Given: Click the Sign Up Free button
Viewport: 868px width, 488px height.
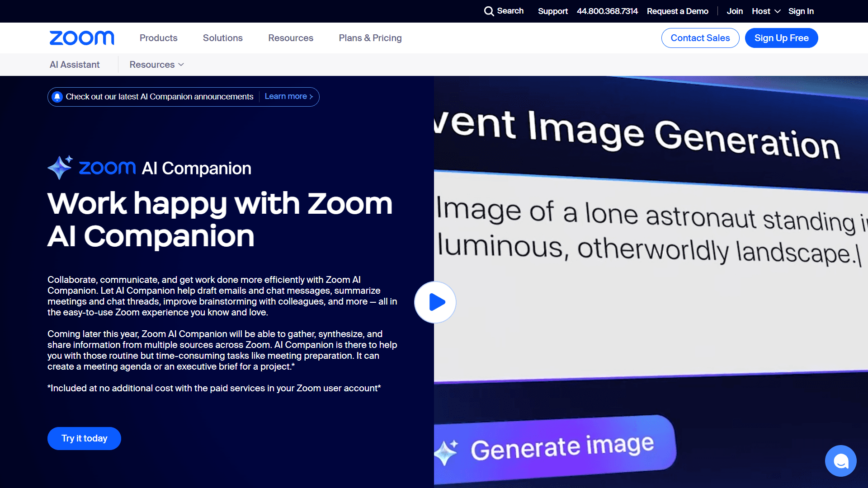Looking at the screenshot, I should coord(781,38).
